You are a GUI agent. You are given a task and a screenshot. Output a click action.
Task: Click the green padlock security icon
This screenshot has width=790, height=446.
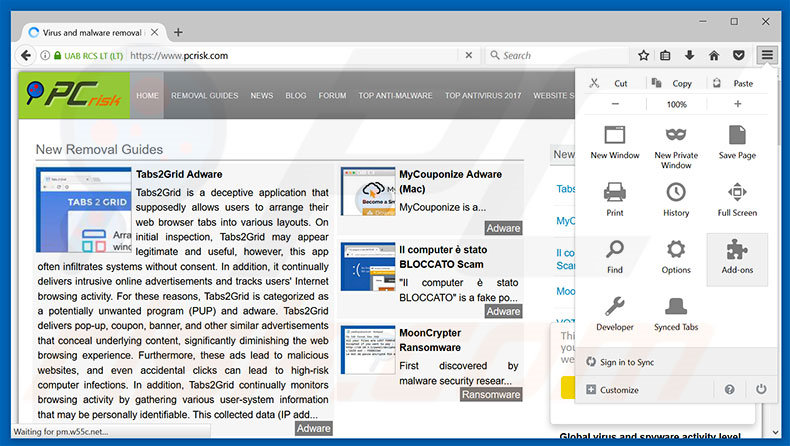[57, 55]
